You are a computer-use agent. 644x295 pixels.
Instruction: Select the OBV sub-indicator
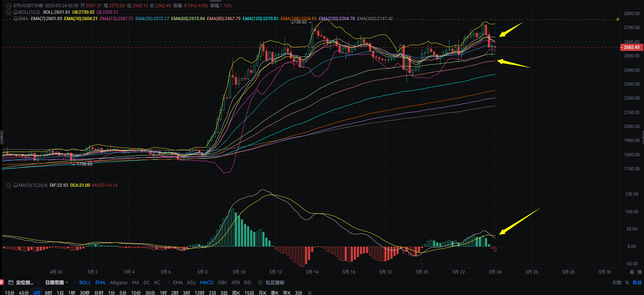[x=223, y=282]
